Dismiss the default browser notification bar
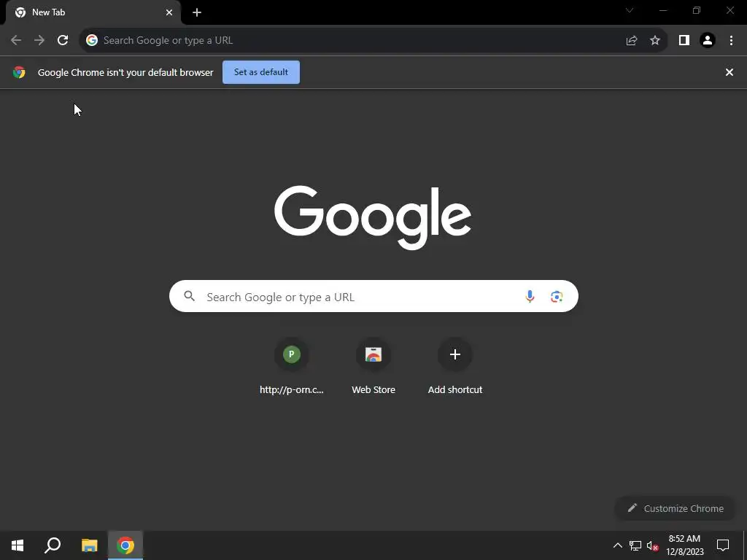The image size is (747, 560). click(729, 72)
